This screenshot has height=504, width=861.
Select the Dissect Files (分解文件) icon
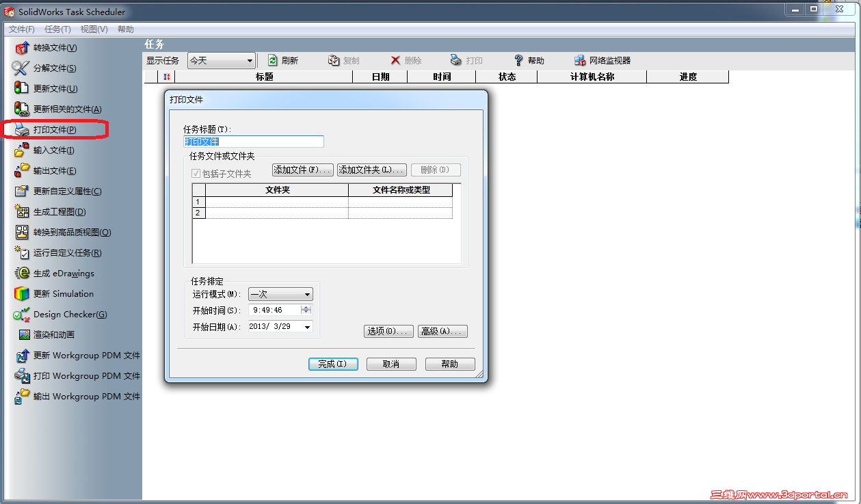21,68
